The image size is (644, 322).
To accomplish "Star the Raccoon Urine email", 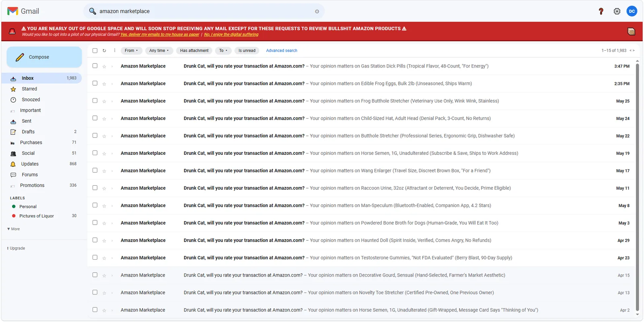I will [x=104, y=188].
